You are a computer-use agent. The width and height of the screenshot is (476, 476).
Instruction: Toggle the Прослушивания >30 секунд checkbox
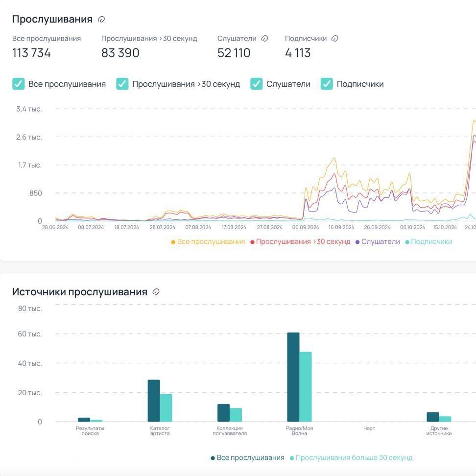[122, 84]
